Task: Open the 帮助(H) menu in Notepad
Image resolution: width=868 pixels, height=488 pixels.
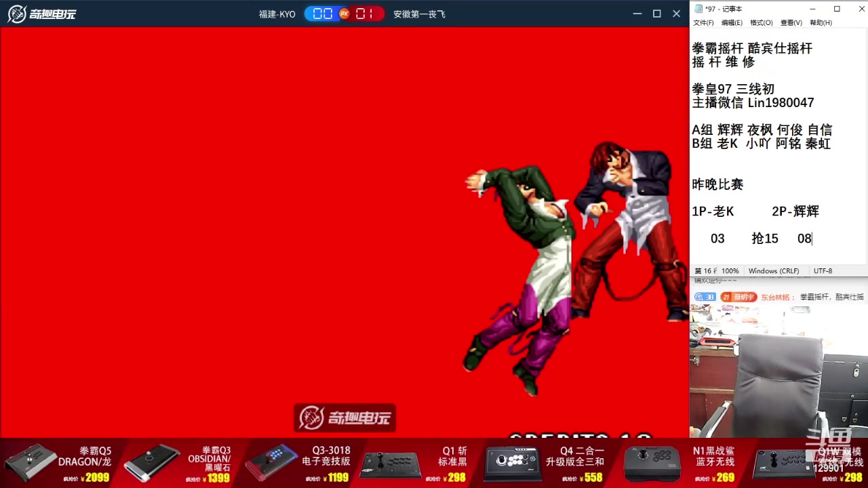Action: 821,22
